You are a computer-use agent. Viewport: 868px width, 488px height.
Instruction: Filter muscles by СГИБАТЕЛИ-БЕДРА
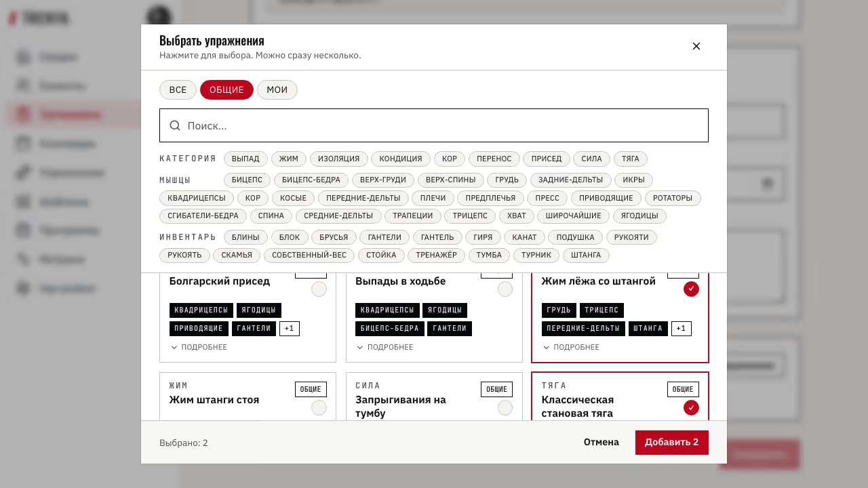tap(203, 216)
